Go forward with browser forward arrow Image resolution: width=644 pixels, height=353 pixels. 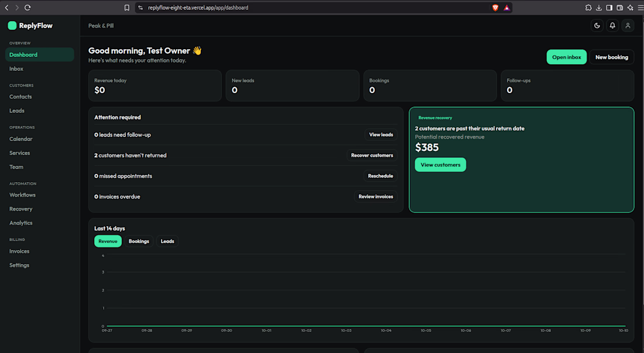[17, 8]
